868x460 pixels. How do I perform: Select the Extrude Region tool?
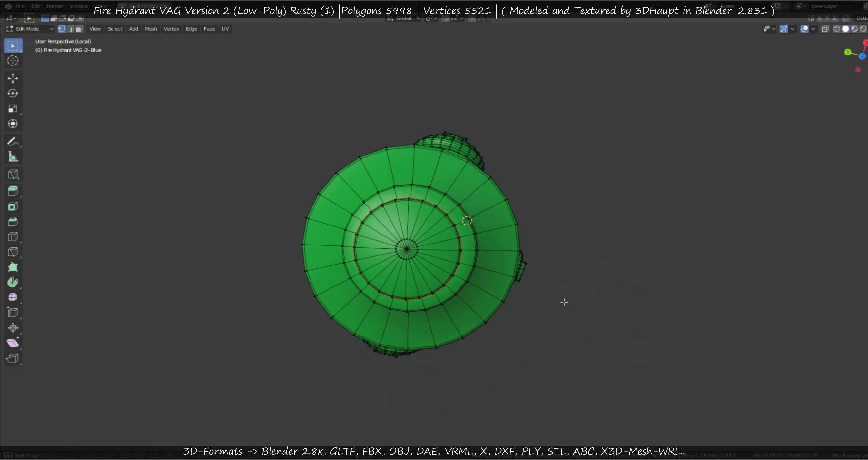pyautogui.click(x=13, y=191)
